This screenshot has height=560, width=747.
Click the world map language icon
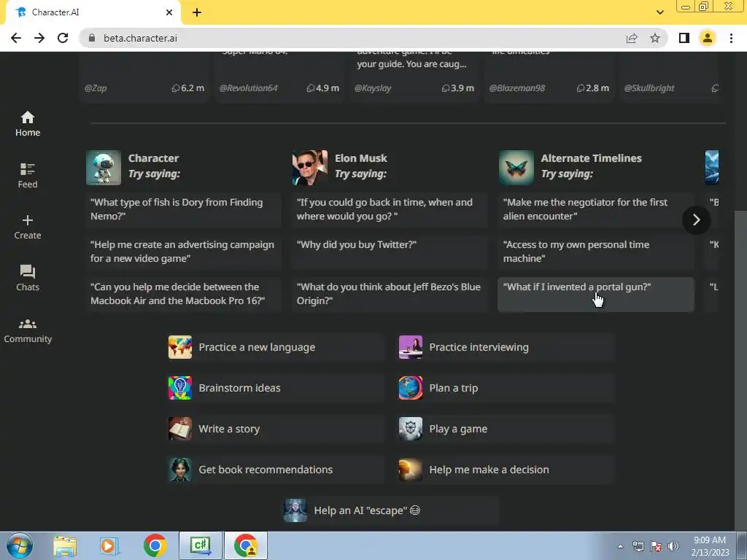180,347
